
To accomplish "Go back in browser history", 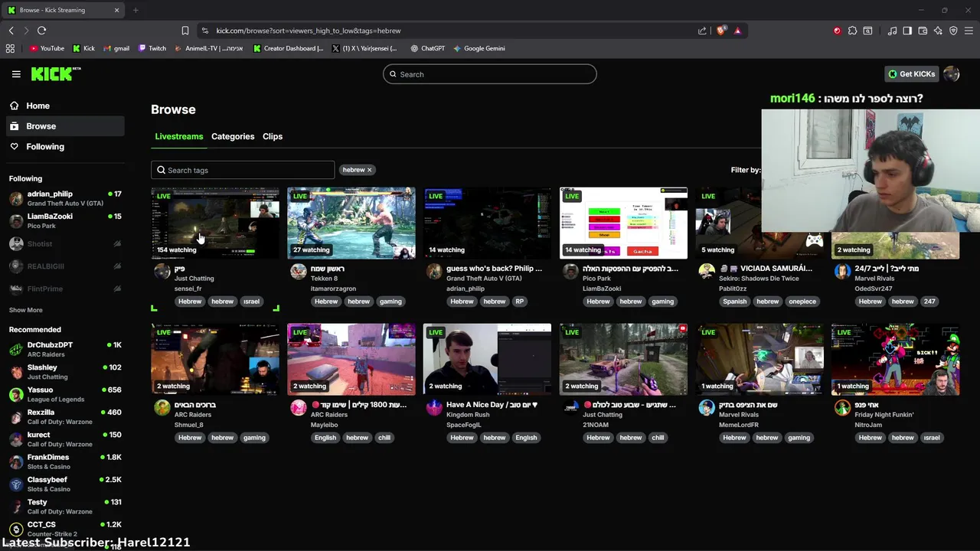I will [x=11, y=31].
